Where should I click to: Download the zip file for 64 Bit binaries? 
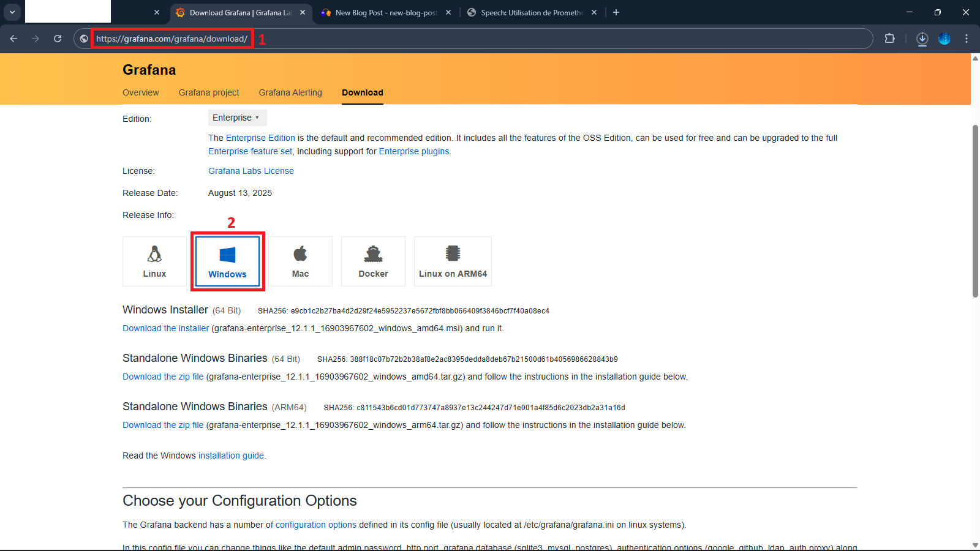pos(163,377)
